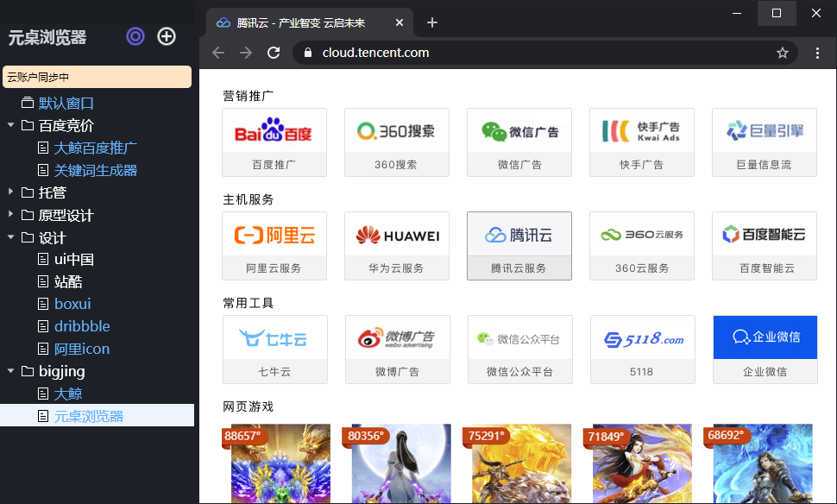Click the 网页游戏 section heading
The width and height of the screenshot is (837, 504).
(249, 406)
